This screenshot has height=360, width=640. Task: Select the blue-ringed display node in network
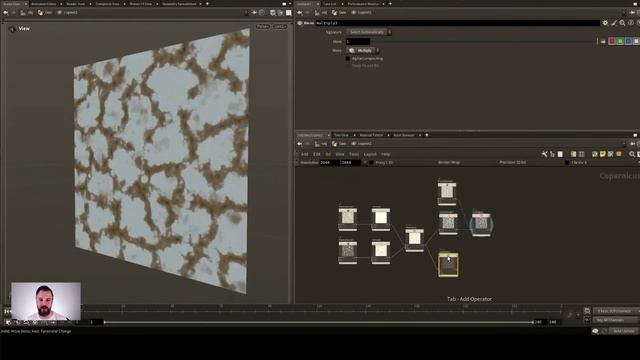point(482,224)
